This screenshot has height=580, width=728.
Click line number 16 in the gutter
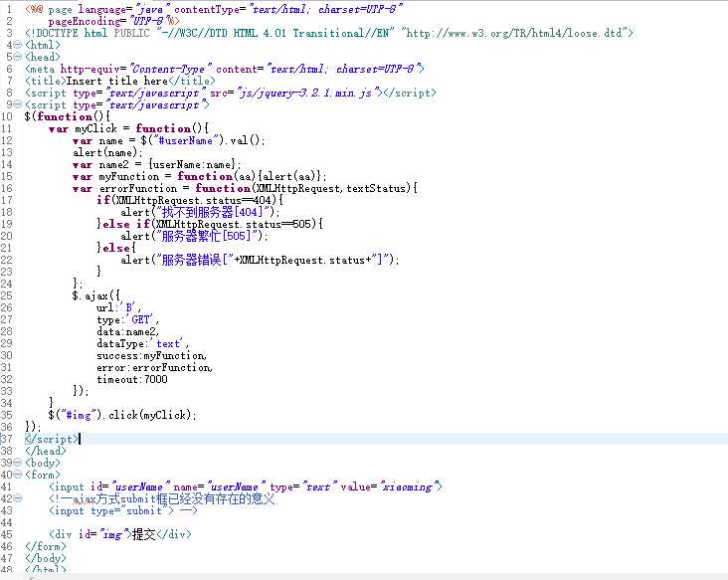[x=7, y=189]
